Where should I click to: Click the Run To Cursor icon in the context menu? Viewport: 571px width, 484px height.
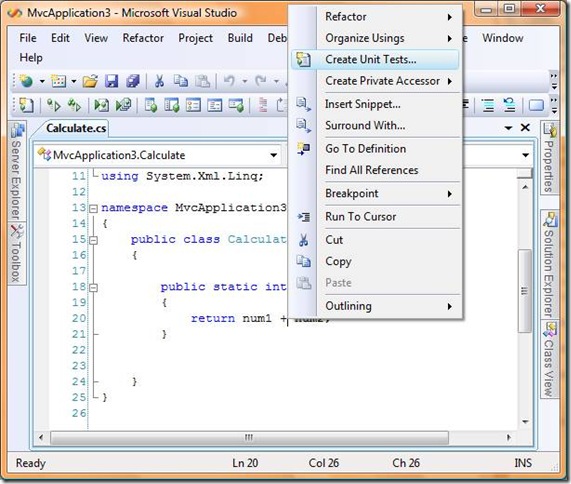[x=304, y=217]
